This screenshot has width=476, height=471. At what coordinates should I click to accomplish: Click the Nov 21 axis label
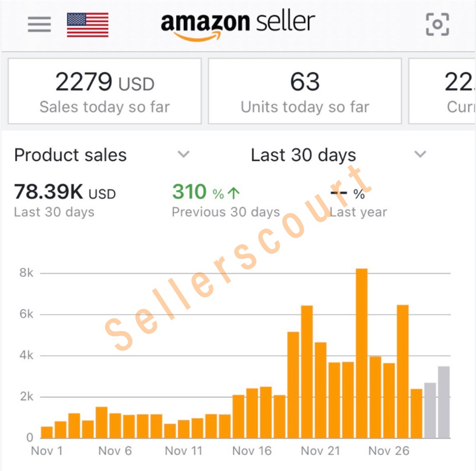pos(320,451)
